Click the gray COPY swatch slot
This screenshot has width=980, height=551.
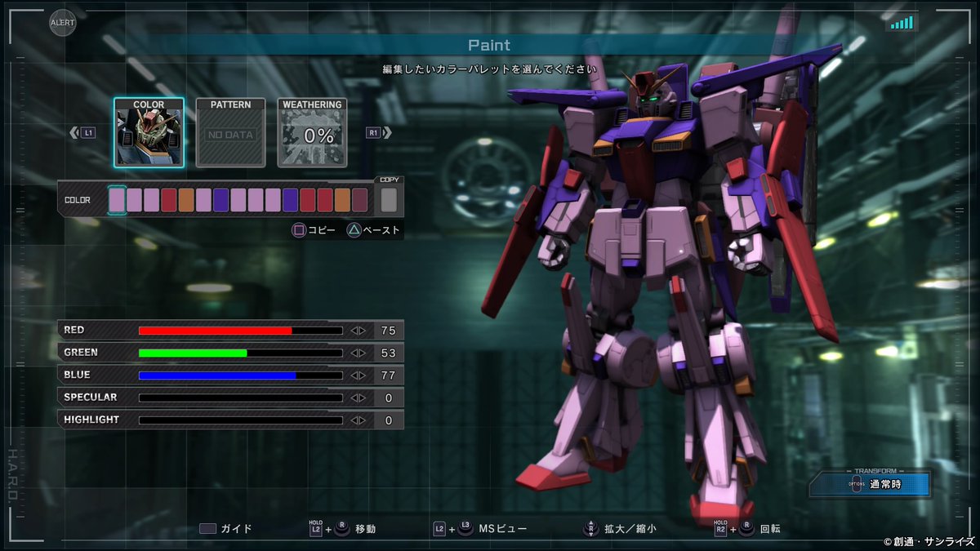point(389,200)
